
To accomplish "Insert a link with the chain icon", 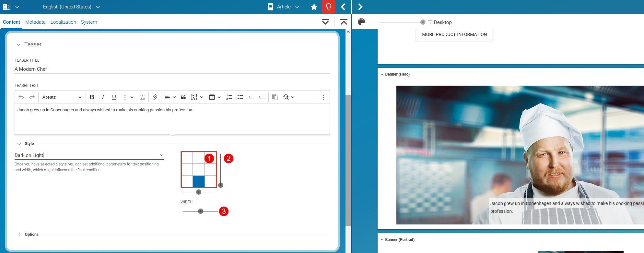I will pyautogui.click(x=155, y=97).
